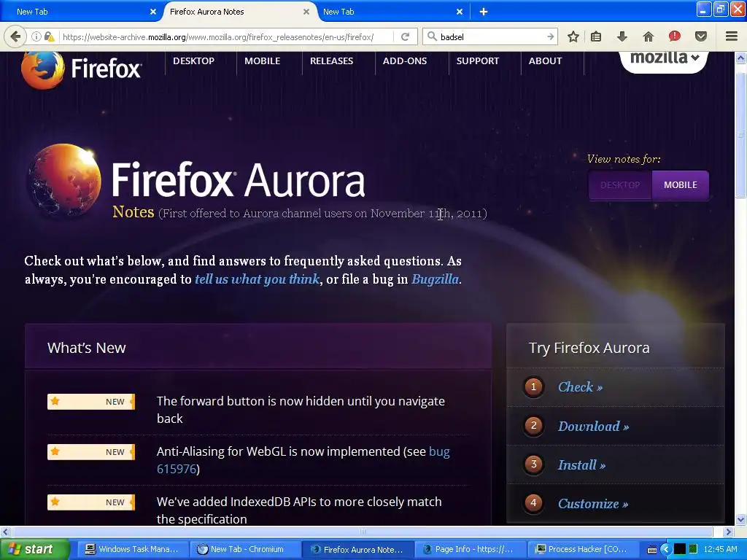Click the padlock warning icon in address bar

click(x=49, y=36)
